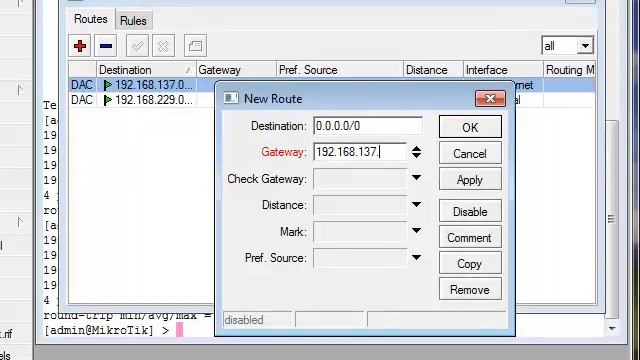The image size is (640, 360).
Task: Click the Mark field in dialog
Action: point(360,231)
